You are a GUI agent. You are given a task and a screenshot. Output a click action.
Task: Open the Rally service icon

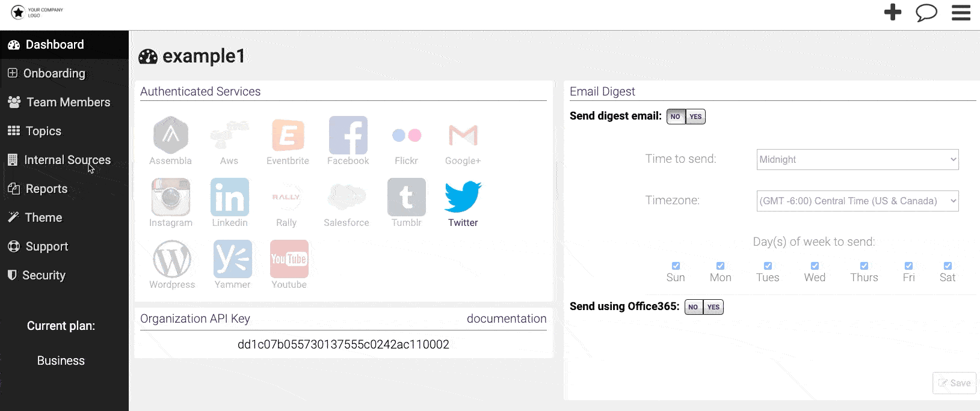pyautogui.click(x=286, y=197)
